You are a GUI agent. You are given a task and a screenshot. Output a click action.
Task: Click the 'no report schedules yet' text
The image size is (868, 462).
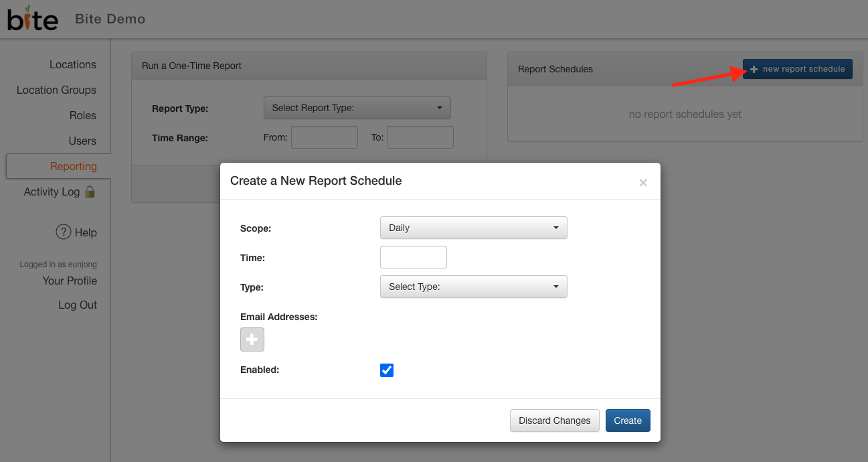click(x=685, y=114)
